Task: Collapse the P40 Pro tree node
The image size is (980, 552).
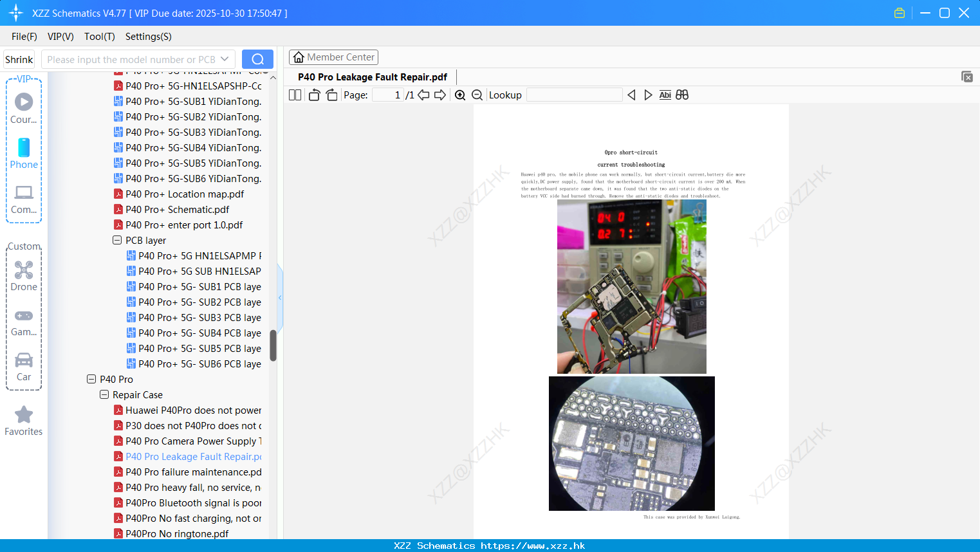Action: point(91,379)
